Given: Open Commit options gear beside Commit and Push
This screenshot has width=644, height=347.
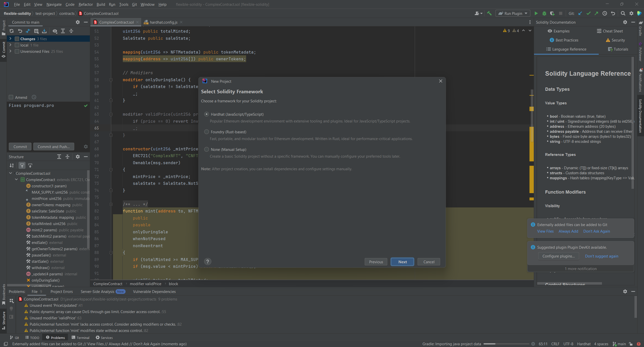Looking at the screenshot, I should point(86,147).
